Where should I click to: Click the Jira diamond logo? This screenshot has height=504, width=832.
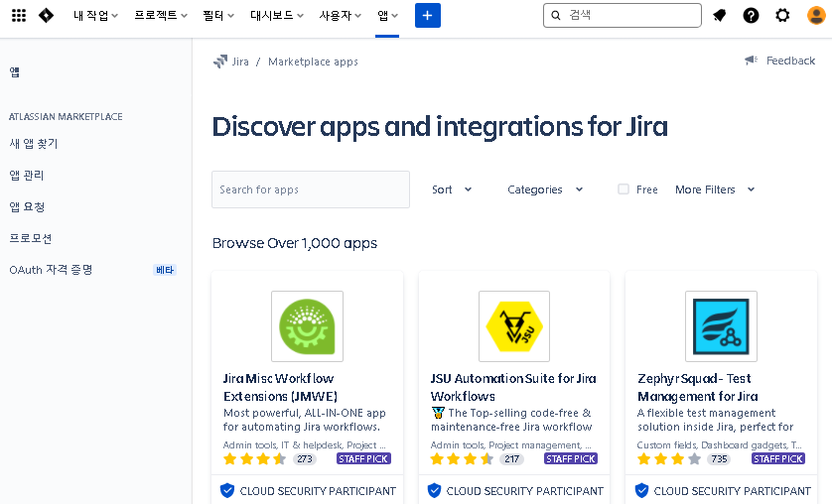pyautogui.click(x=46, y=15)
